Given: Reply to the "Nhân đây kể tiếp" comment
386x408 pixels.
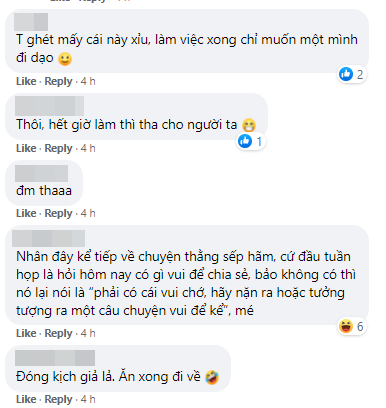Looking at the screenshot, I should coord(58,333).
